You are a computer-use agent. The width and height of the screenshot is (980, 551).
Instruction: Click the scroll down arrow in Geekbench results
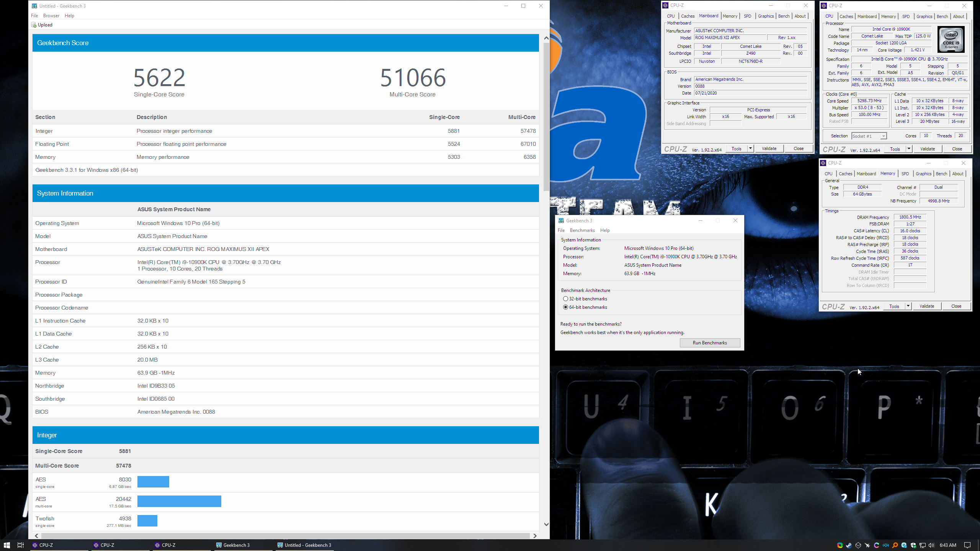[x=546, y=525]
